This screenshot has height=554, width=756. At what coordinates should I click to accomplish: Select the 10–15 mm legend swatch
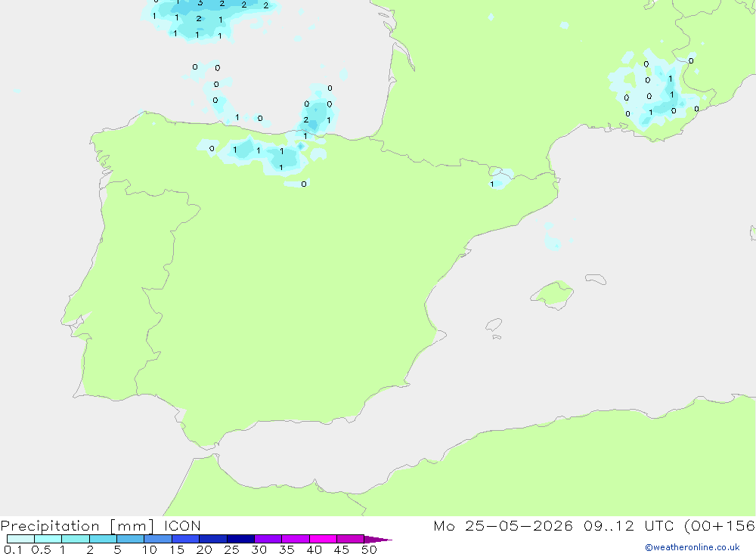click(x=158, y=539)
